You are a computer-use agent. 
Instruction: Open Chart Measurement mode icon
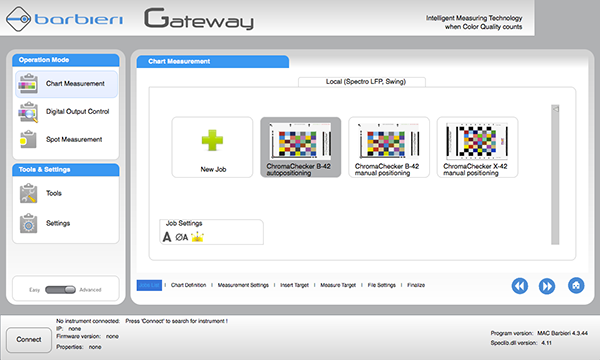(x=28, y=83)
